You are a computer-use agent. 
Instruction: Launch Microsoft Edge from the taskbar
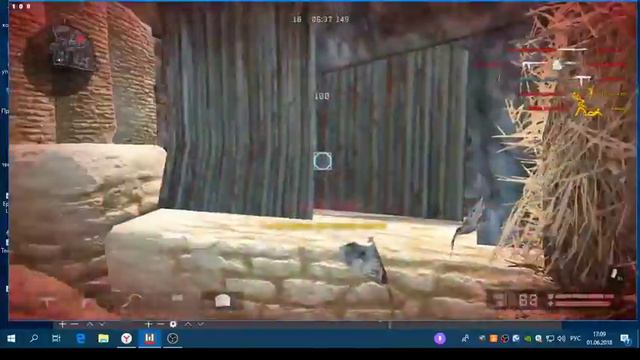tap(80, 338)
